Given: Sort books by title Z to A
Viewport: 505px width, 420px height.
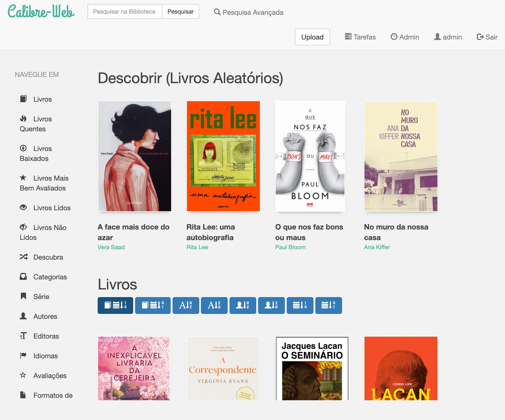Looking at the screenshot, I should pyautogui.click(x=214, y=305).
